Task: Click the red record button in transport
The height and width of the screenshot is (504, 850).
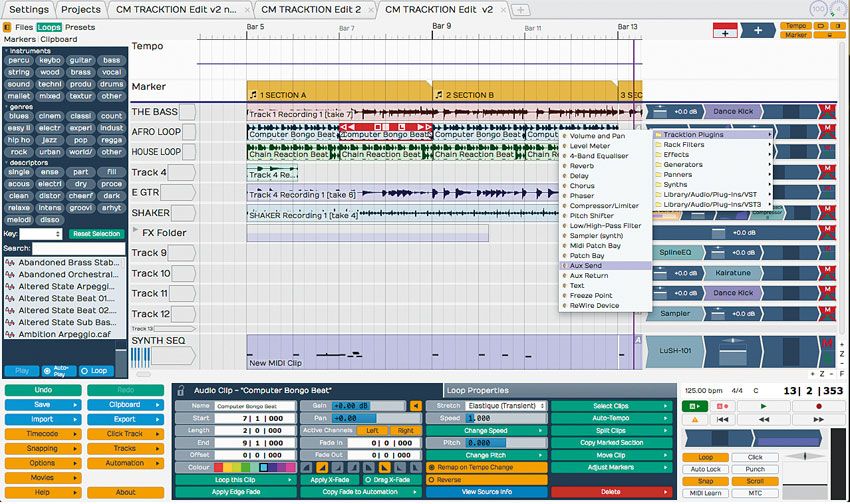Action: pyautogui.click(x=819, y=406)
